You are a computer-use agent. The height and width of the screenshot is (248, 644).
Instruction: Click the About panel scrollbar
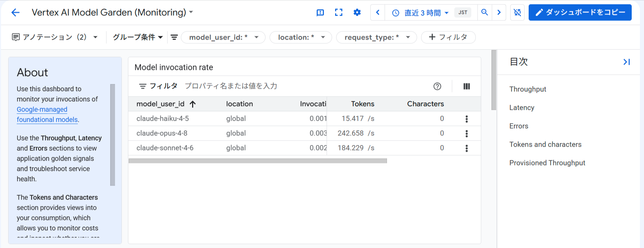(113, 135)
